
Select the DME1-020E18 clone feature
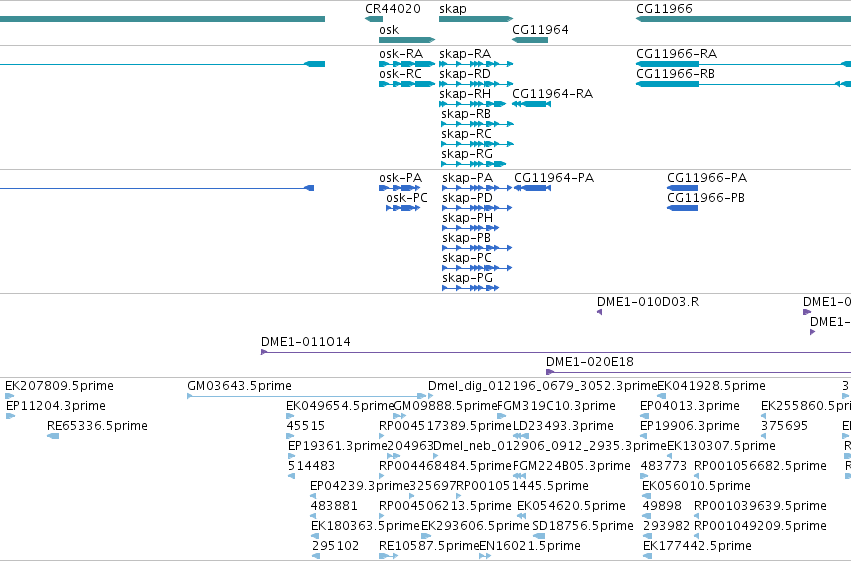pos(698,372)
